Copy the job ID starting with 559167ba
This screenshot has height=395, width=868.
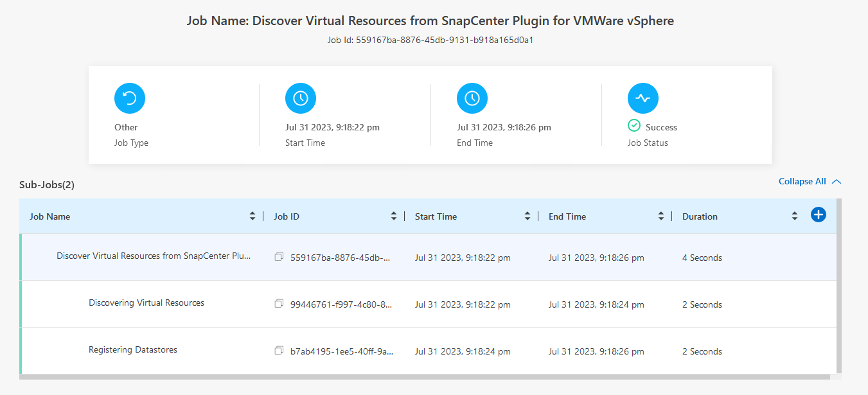tap(279, 257)
